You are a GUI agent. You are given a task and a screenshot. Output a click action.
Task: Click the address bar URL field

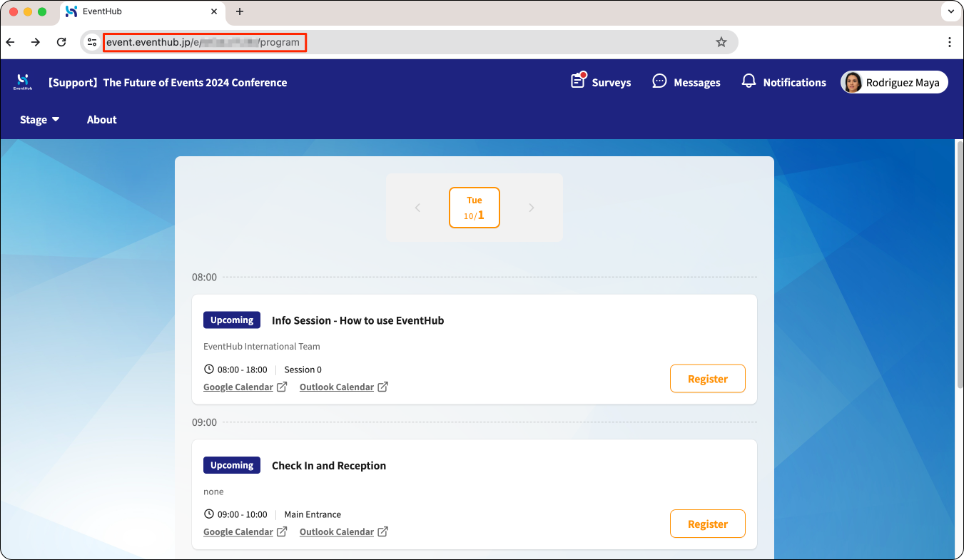[409, 42]
